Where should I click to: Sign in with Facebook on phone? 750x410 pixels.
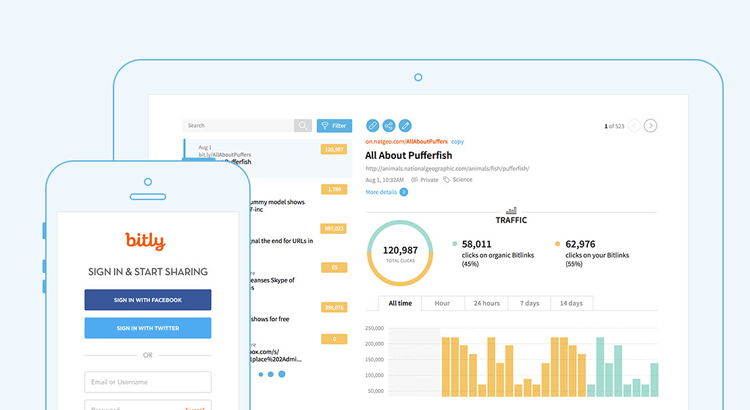[148, 300]
